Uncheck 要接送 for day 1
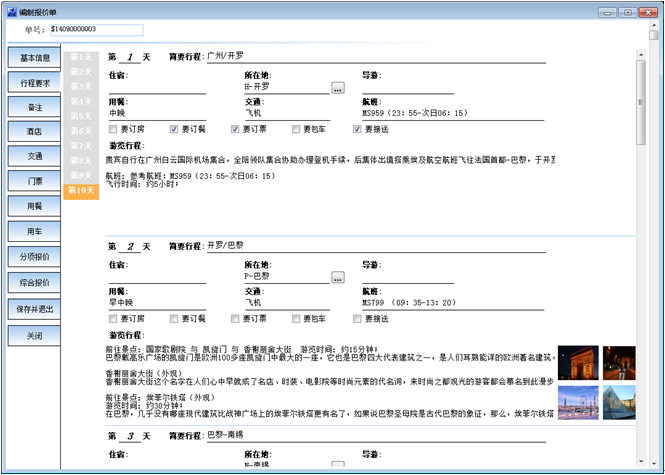 pyautogui.click(x=357, y=129)
